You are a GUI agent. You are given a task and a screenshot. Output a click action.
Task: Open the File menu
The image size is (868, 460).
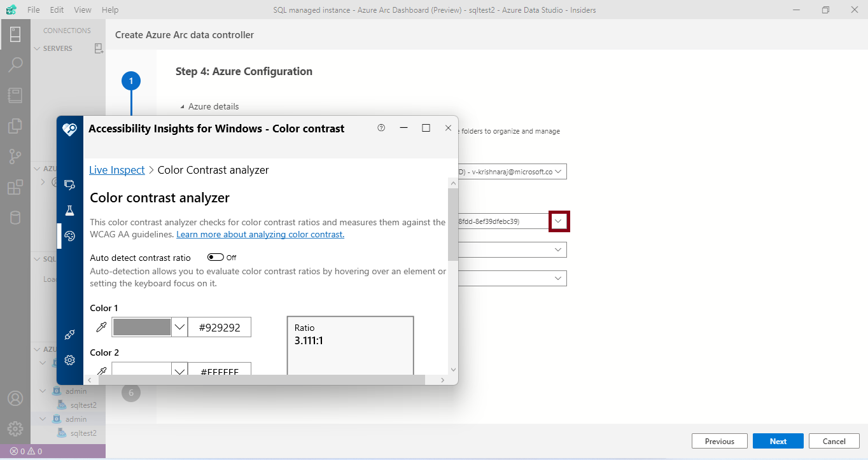point(33,10)
